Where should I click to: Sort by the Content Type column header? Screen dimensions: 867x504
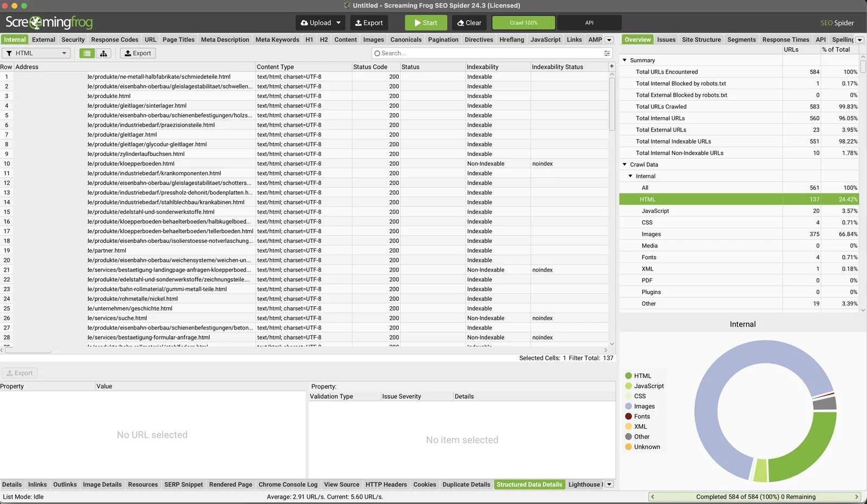click(x=303, y=67)
